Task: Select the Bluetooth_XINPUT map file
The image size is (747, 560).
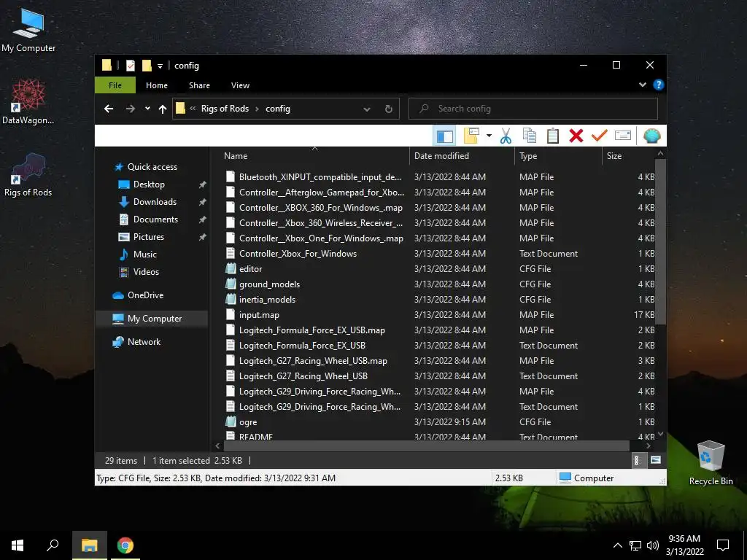Action: 320,177
